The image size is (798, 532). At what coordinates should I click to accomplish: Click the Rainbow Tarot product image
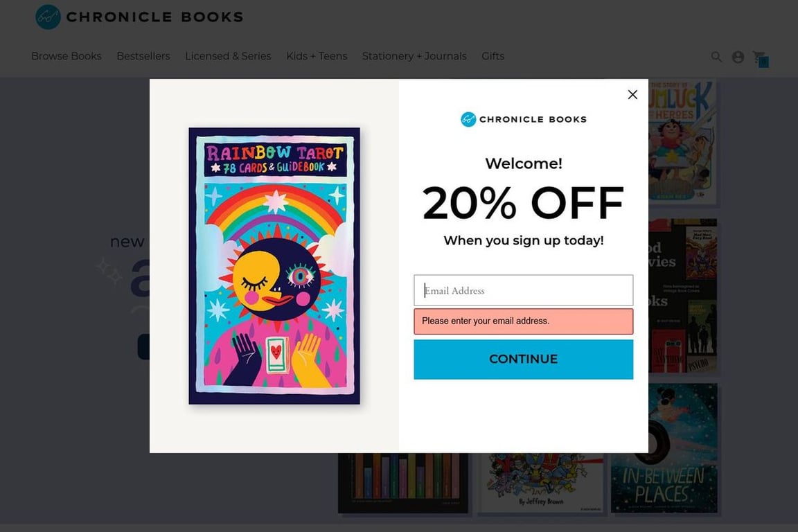coord(274,266)
